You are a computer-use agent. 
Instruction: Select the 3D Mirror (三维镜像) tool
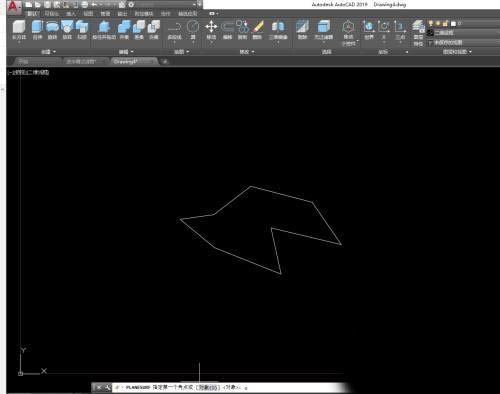[x=278, y=30]
